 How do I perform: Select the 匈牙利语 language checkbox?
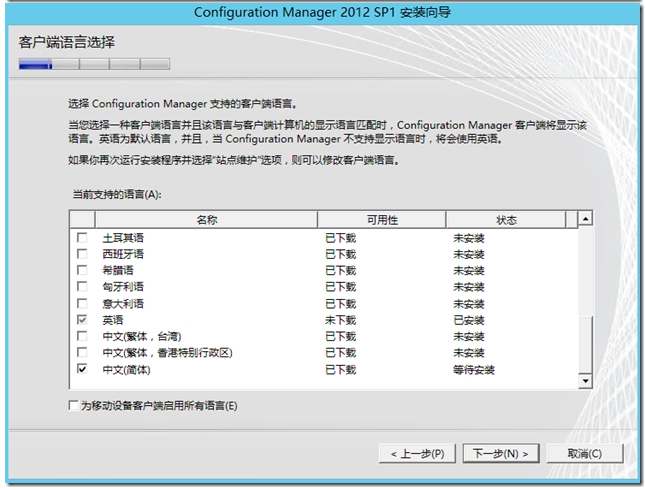[82, 287]
